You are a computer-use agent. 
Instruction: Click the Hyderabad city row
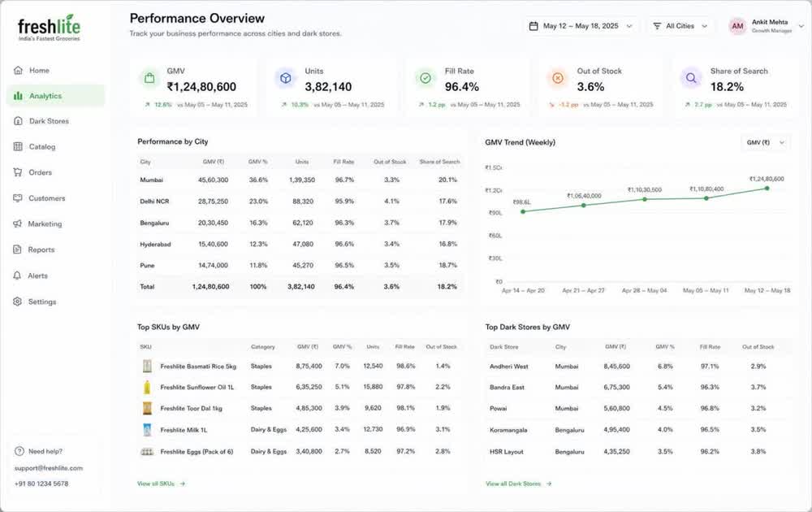click(x=300, y=244)
